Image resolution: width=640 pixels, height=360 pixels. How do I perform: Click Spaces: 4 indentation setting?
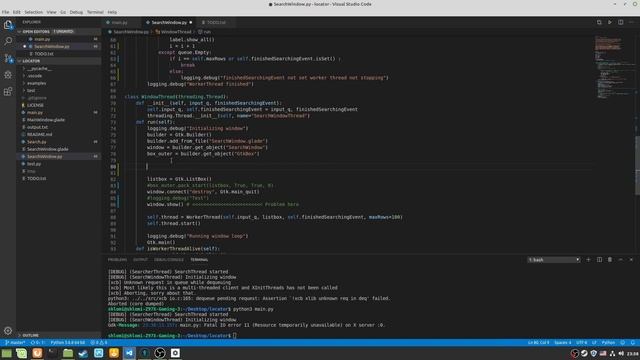(x=562, y=342)
